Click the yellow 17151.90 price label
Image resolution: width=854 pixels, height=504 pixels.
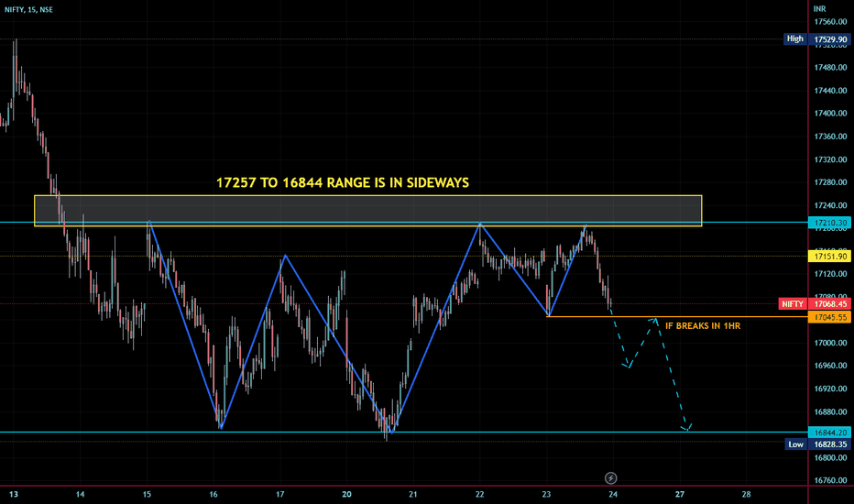(x=830, y=256)
